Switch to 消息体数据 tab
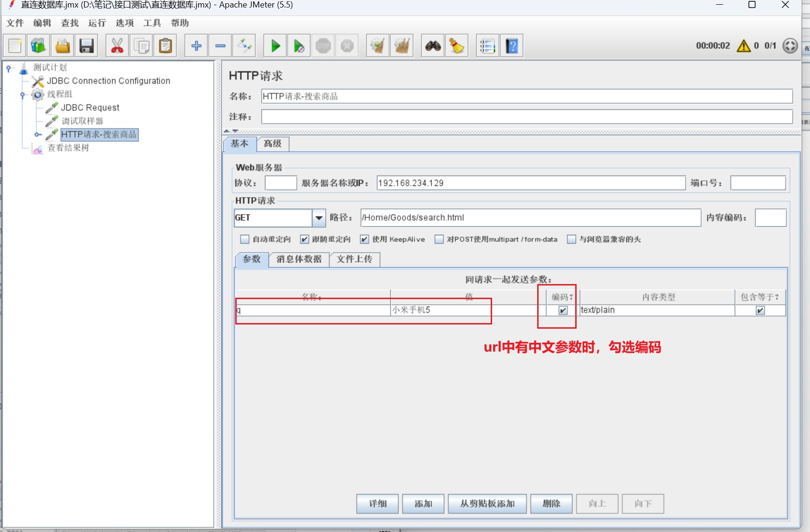The image size is (810, 532). [299, 259]
